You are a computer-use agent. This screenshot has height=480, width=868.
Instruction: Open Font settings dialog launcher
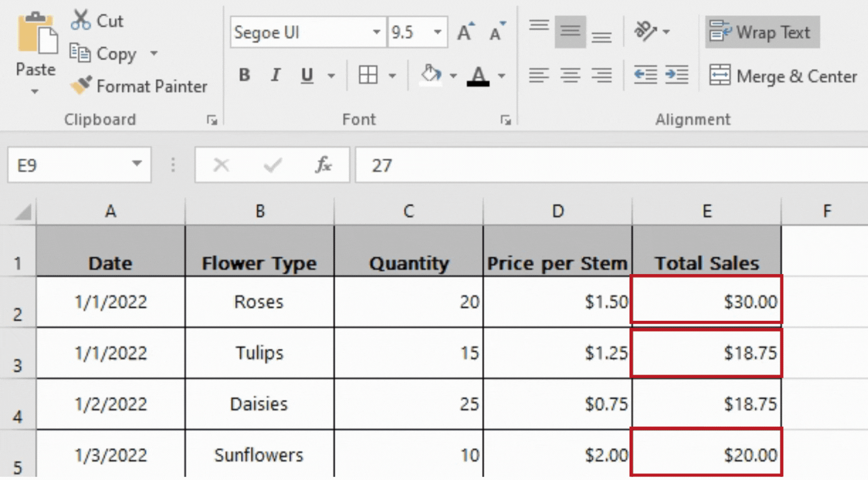coord(506,120)
